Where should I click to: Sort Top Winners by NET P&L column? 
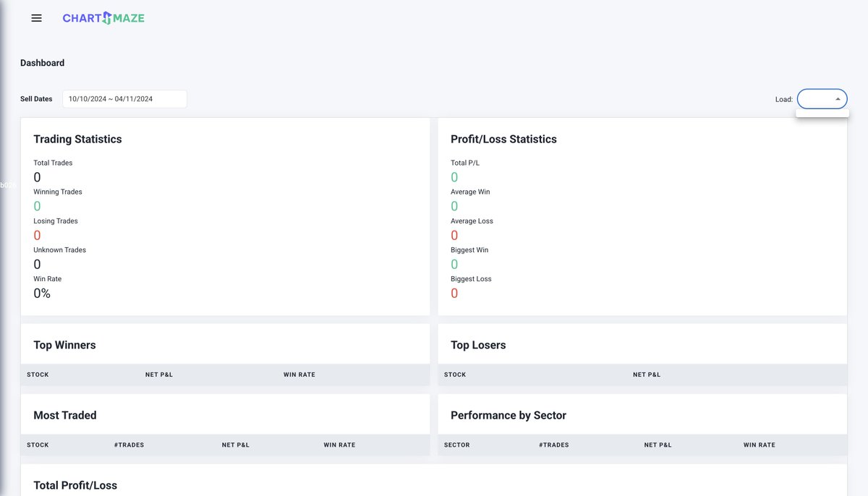159,375
